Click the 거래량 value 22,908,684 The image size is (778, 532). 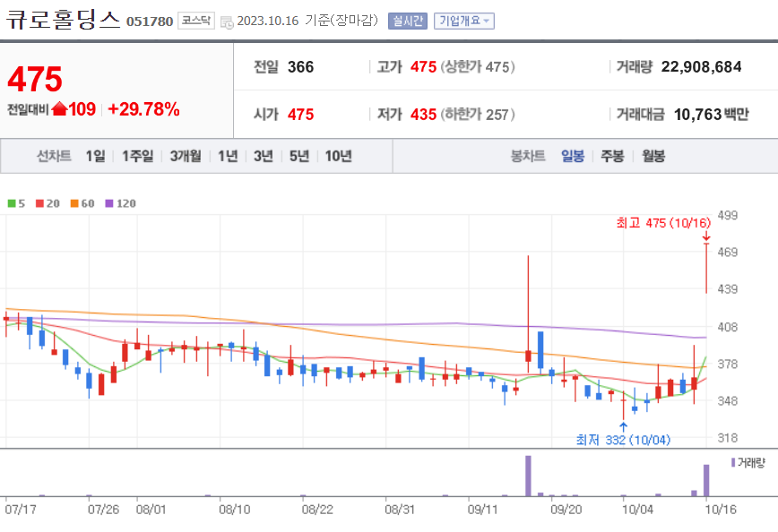[x=701, y=67]
